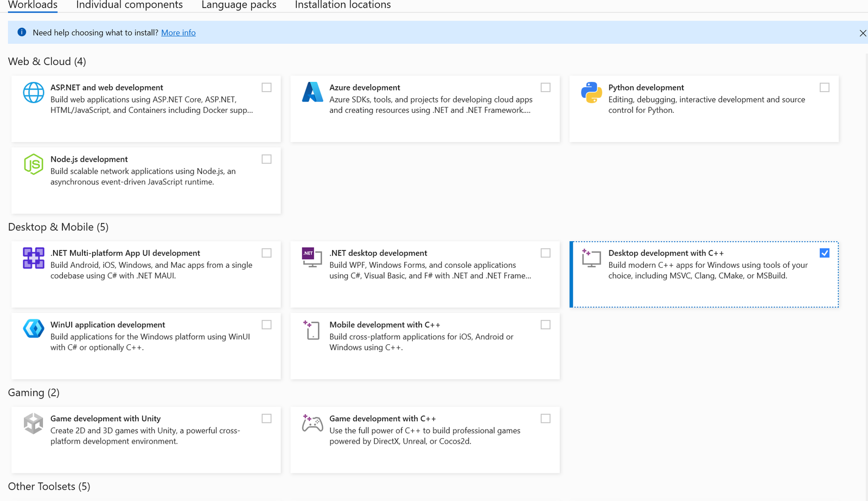Click the Unity cube icon
The image size is (868, 501).
tap(34, 423)
